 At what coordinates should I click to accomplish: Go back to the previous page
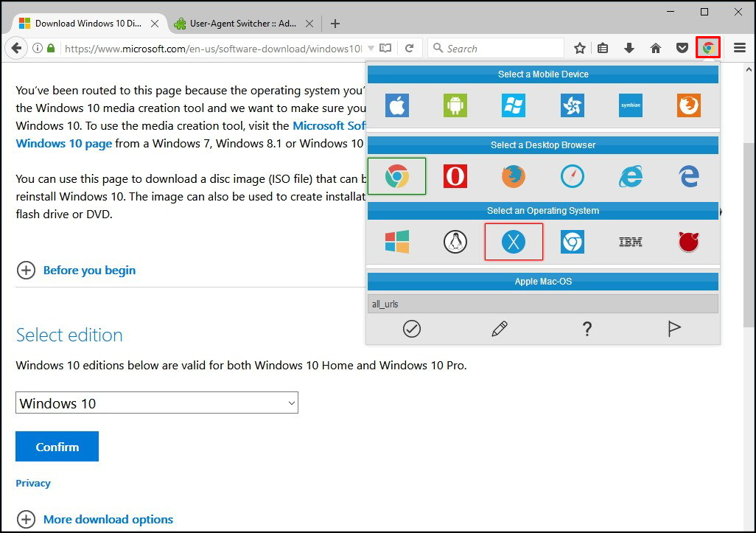coord(16,48)
